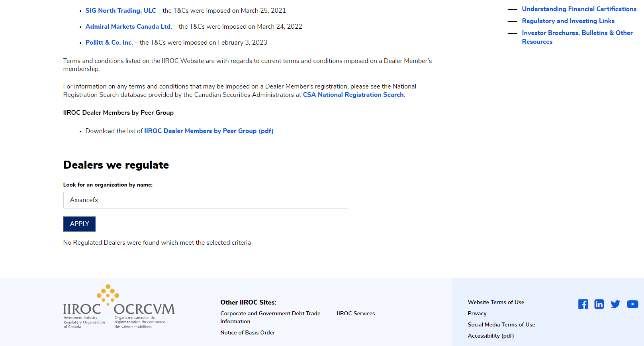644x346 pixels.
Task: Open IIROC Facebook page icon
Action: [583, 304]
